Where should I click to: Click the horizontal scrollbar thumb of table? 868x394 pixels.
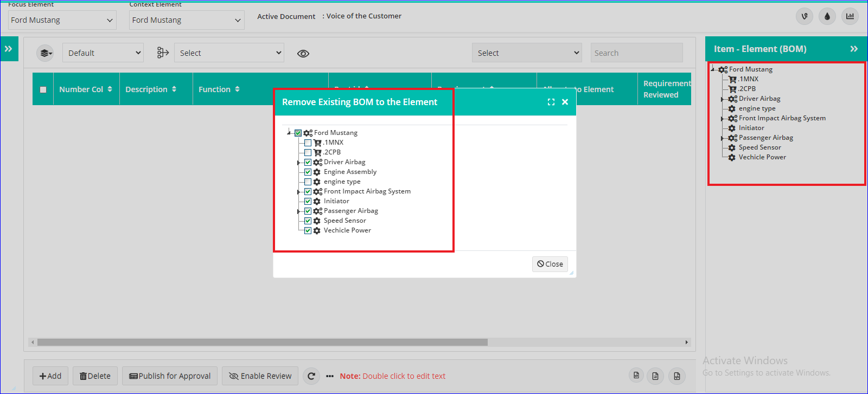tap(263, 343)
